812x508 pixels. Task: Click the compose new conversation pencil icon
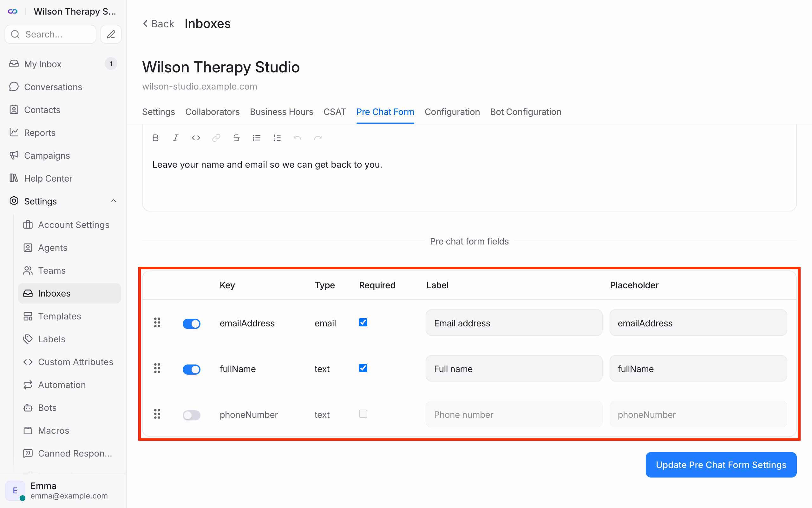click(x=111, y=34)
